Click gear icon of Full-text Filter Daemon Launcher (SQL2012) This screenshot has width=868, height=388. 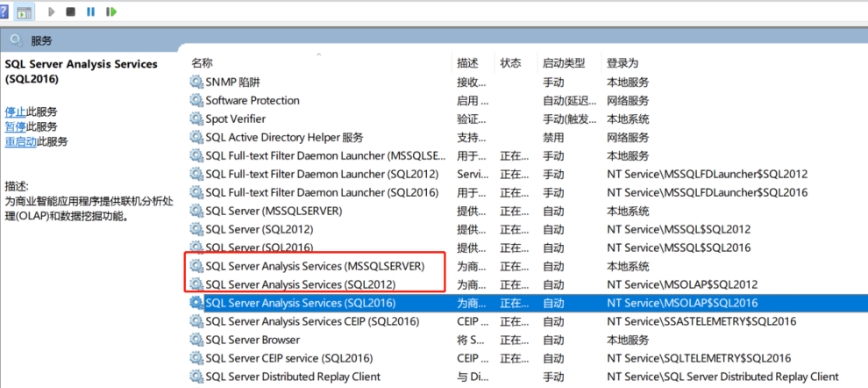pyautogui.click(x=196, y=174)
